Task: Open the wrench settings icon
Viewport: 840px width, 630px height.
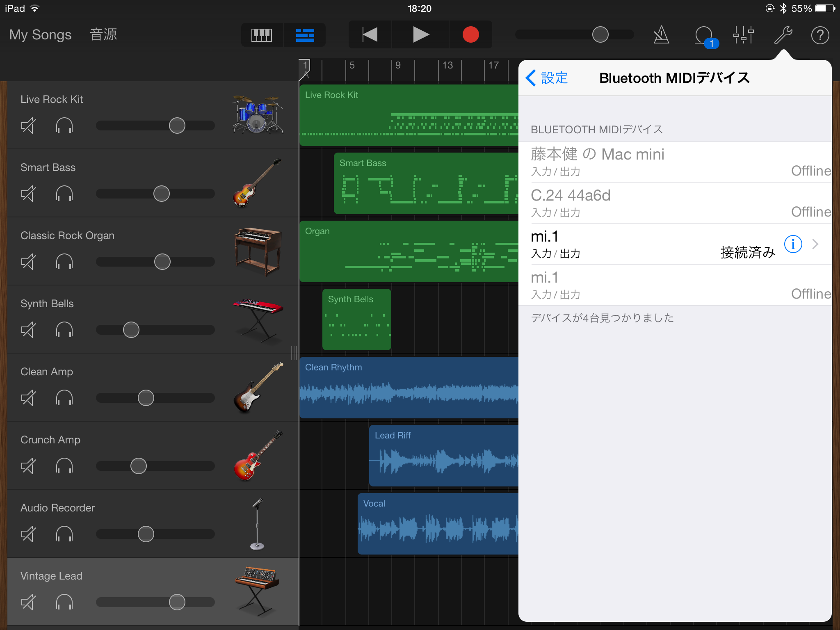Action: (783, 35)
